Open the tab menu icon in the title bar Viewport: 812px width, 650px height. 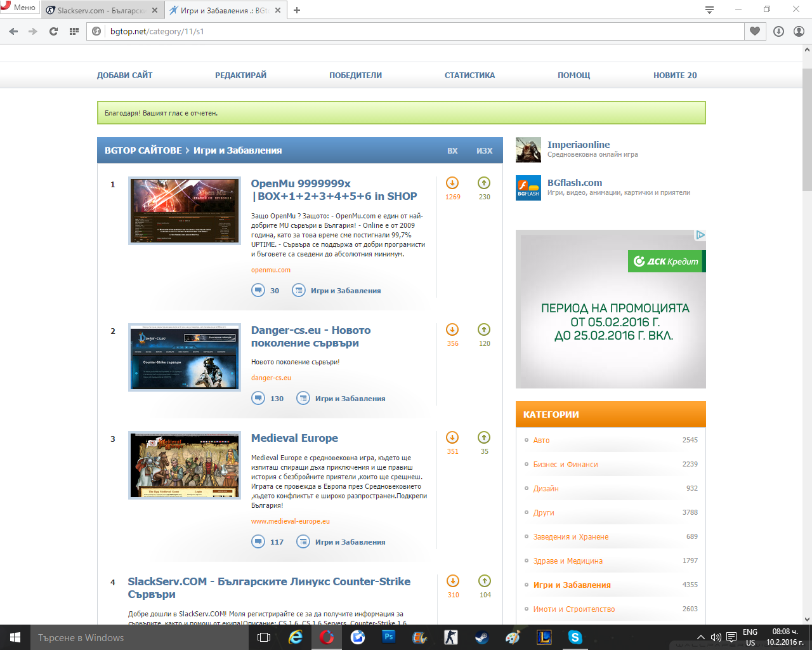click(709, 10)
